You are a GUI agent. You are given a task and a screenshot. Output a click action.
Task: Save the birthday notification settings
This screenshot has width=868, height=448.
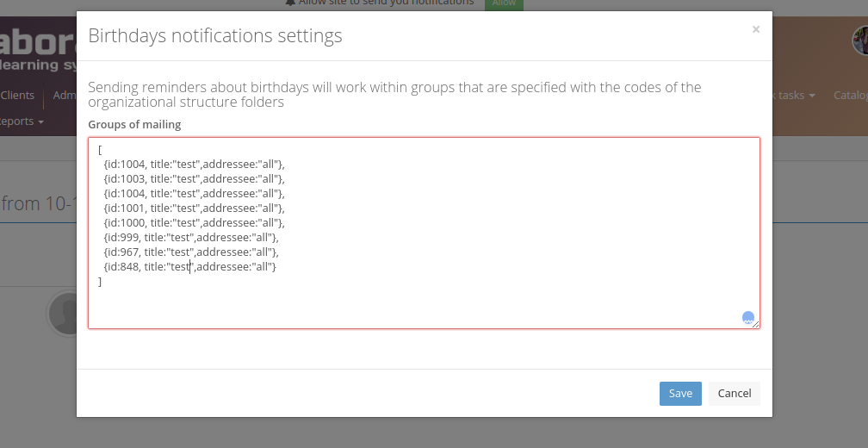680,393
